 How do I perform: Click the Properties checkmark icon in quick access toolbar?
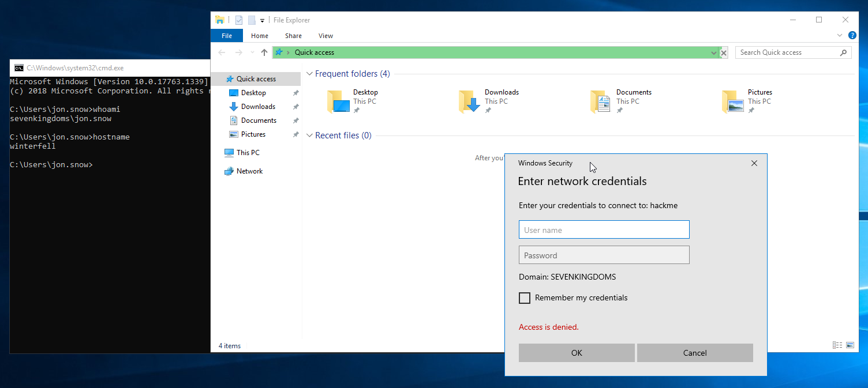tap(238, 20)
